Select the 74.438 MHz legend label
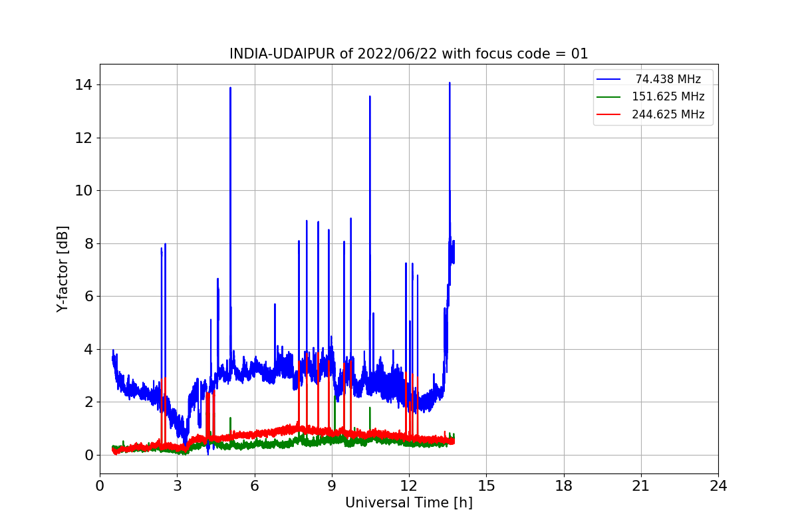This screenshot has width=798, height=532. (668, 79)
